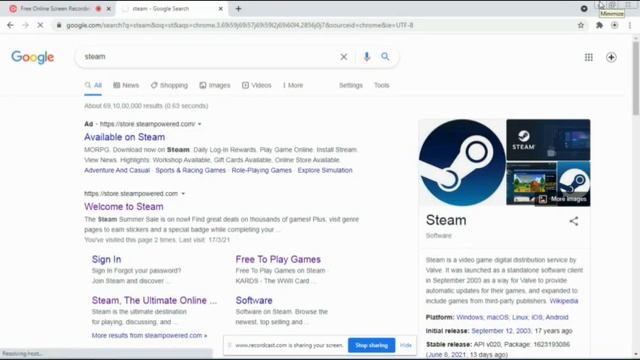Image resolution: width=640 pixels, height=360 pixels.
Task: Bookmark this page with the star icon
Action: point(580,25)
